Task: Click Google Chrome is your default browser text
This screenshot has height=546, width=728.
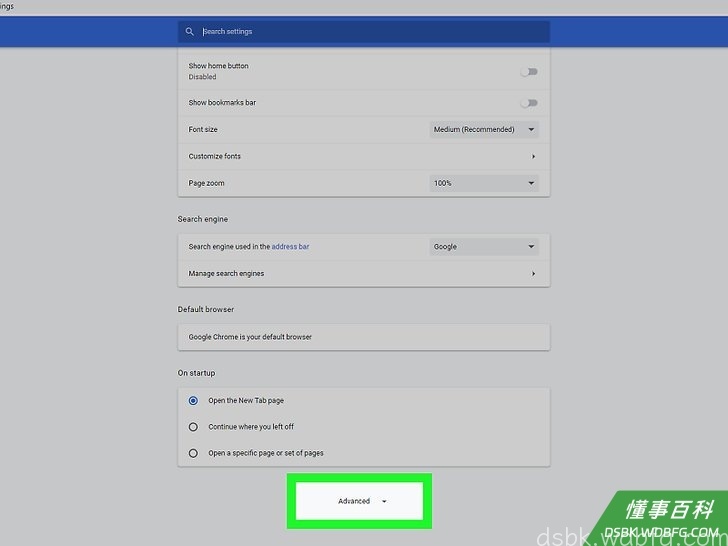Action: tap(250, 337)
